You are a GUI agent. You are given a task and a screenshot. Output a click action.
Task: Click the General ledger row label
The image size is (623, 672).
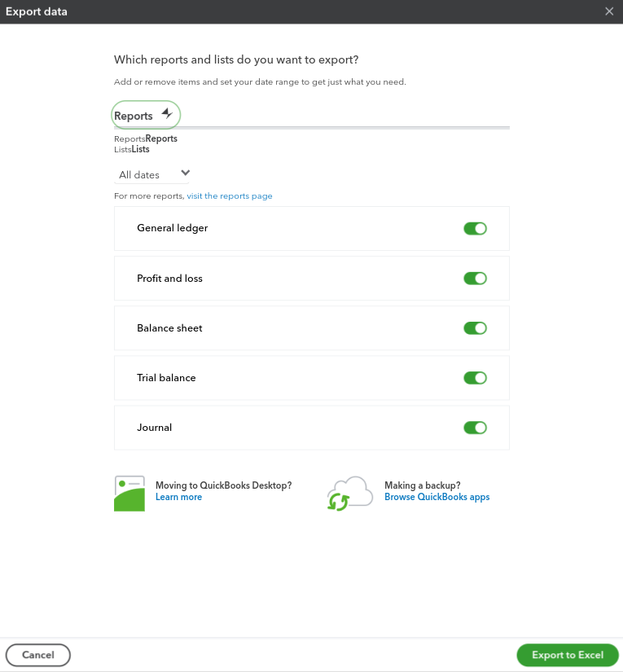[173, 228]
